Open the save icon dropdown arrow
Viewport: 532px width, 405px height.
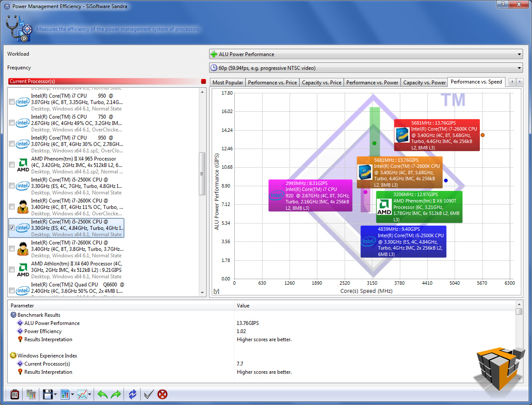[56, 394]
